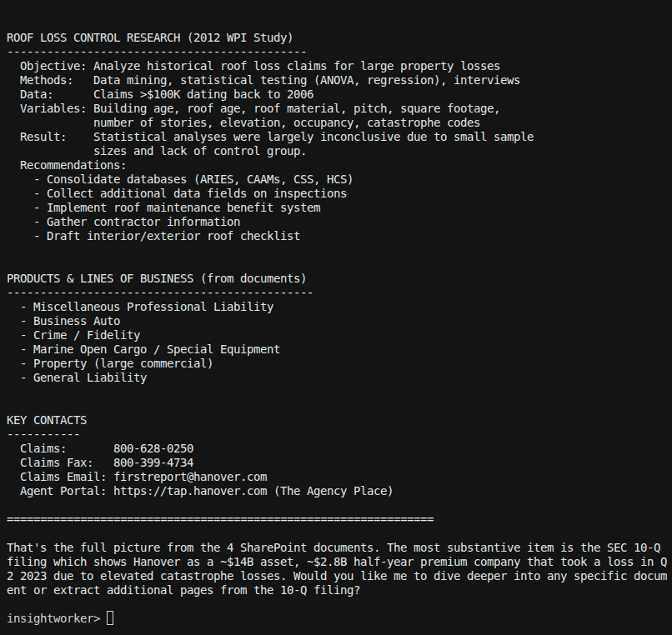Click the Claims phone number 800-628-0250
Screen dimensions: 672x635
pyautogui.click(x=153, y=448)
